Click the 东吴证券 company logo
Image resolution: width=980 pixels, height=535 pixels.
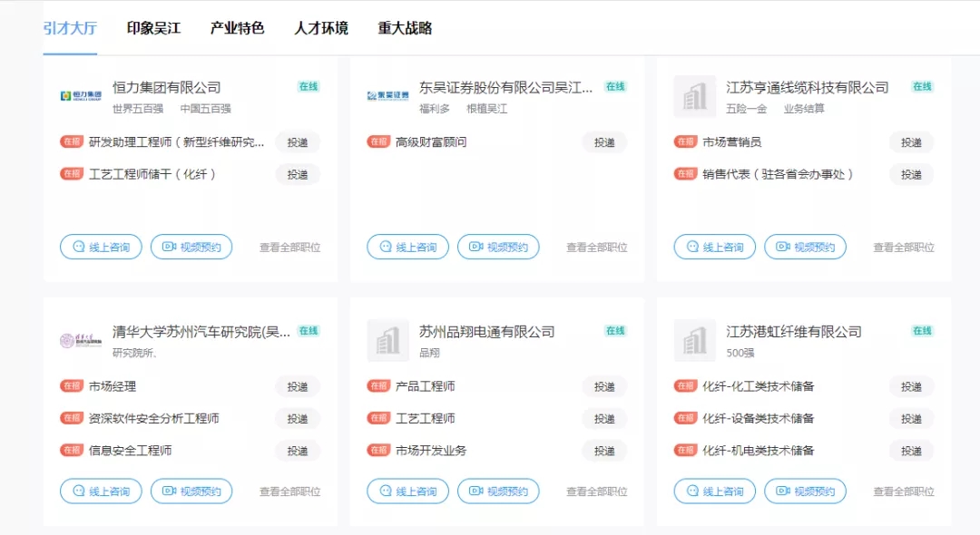[388, 96]
